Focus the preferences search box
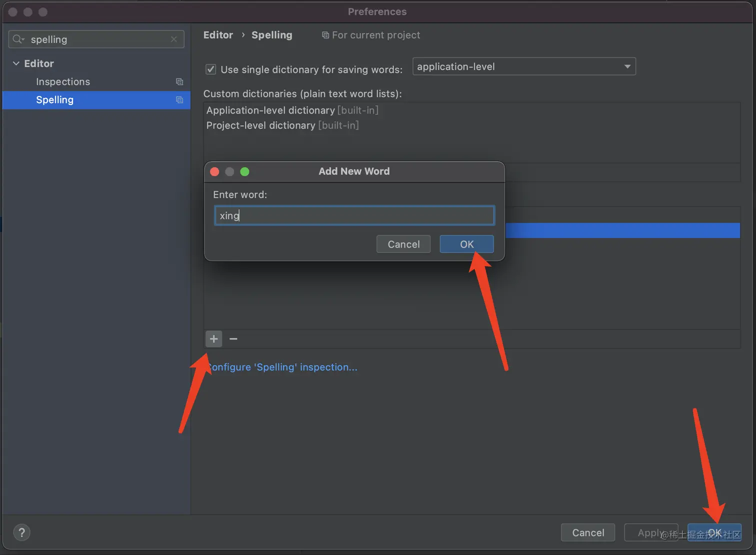Screen dimensions: 756x555 [x=96, y=39]
